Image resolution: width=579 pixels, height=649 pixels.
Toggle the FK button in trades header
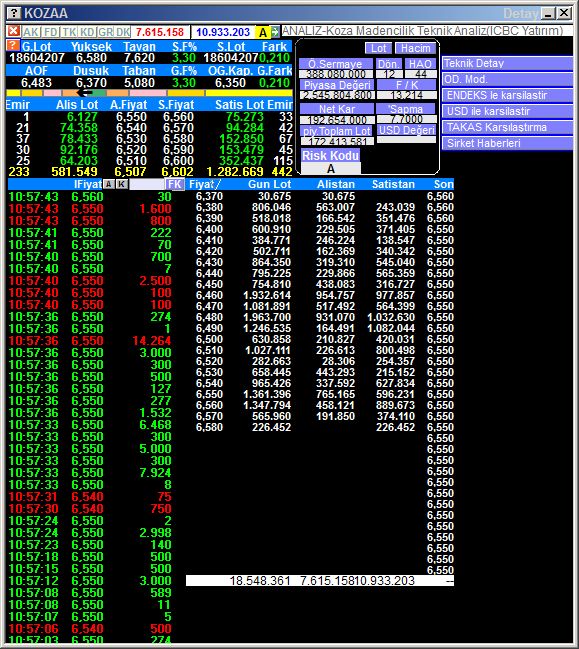point(175,184)
